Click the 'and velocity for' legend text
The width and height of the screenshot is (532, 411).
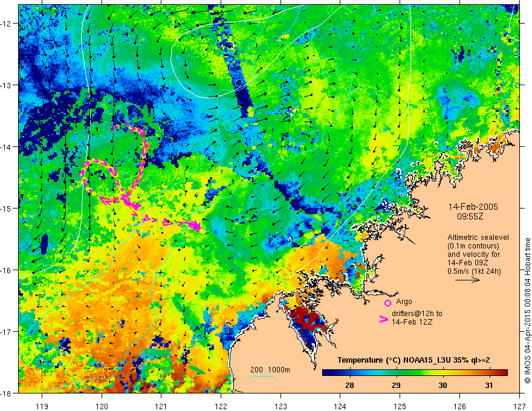473,254
